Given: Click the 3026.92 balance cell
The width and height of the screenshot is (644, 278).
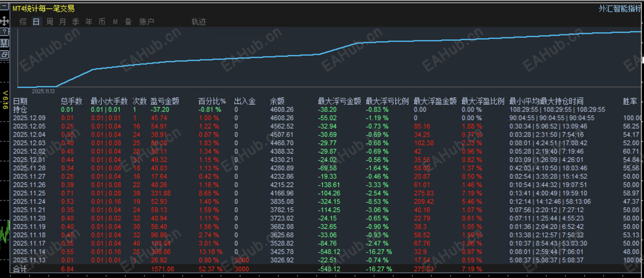Looking at the screenshot, I should [x=282, y=260].
